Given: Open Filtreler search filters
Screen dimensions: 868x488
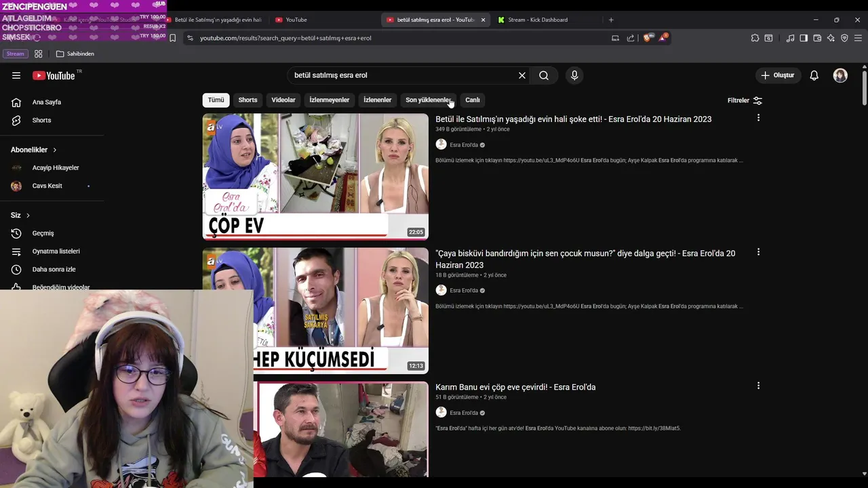Looking at the screenshot, I should pyautogui.click(x=745, y=100).
